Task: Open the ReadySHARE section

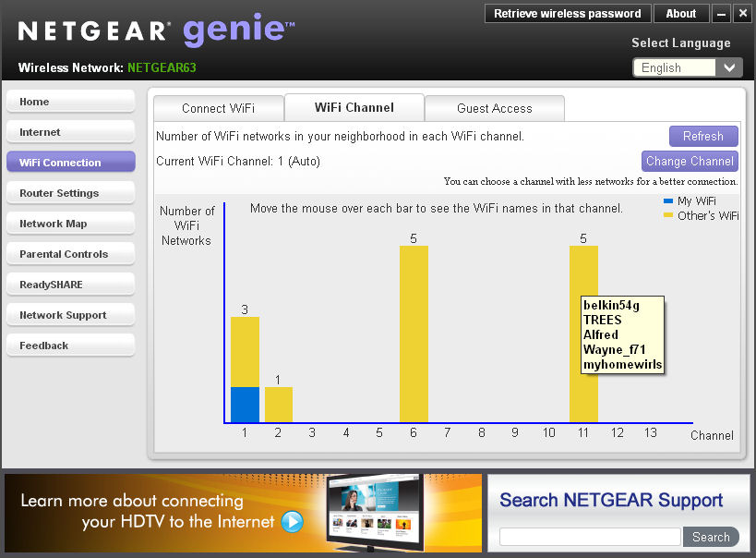Action: pyautogui.click(x=71, y=285)
